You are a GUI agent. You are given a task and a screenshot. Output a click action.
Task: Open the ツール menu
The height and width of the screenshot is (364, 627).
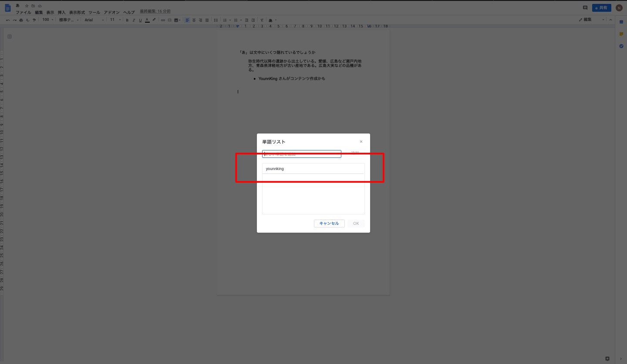point(94,13)
